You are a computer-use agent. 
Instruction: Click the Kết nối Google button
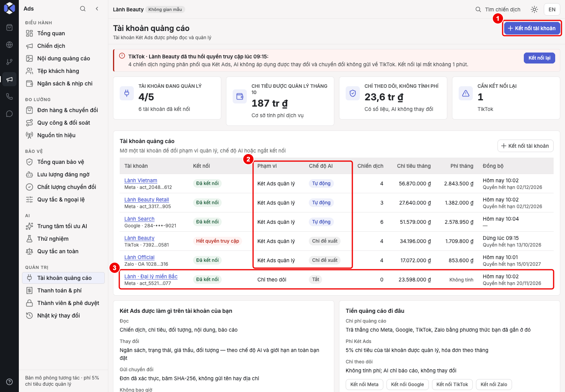click(408, 385)
